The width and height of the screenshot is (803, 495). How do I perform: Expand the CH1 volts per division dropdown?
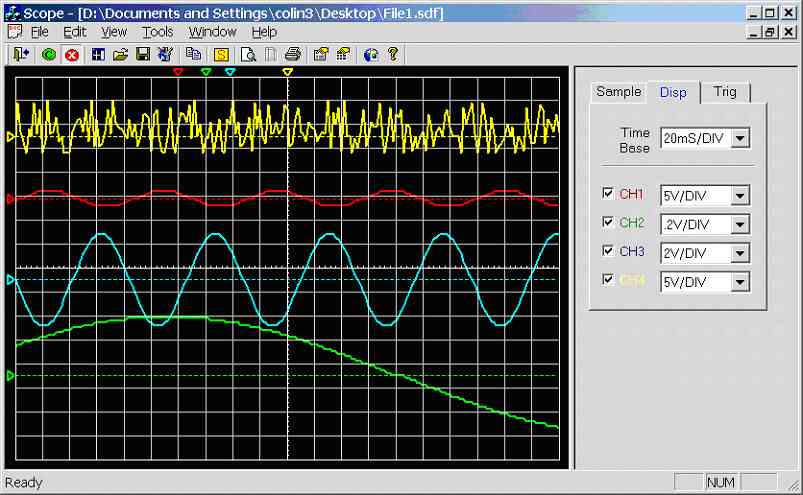click(x=740, y=196)
